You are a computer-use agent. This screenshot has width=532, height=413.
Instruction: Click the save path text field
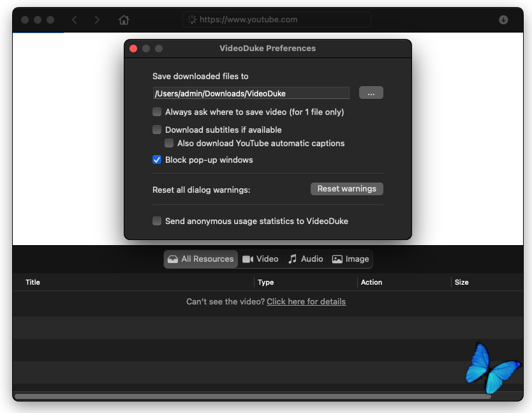click(x=251, y=93)
